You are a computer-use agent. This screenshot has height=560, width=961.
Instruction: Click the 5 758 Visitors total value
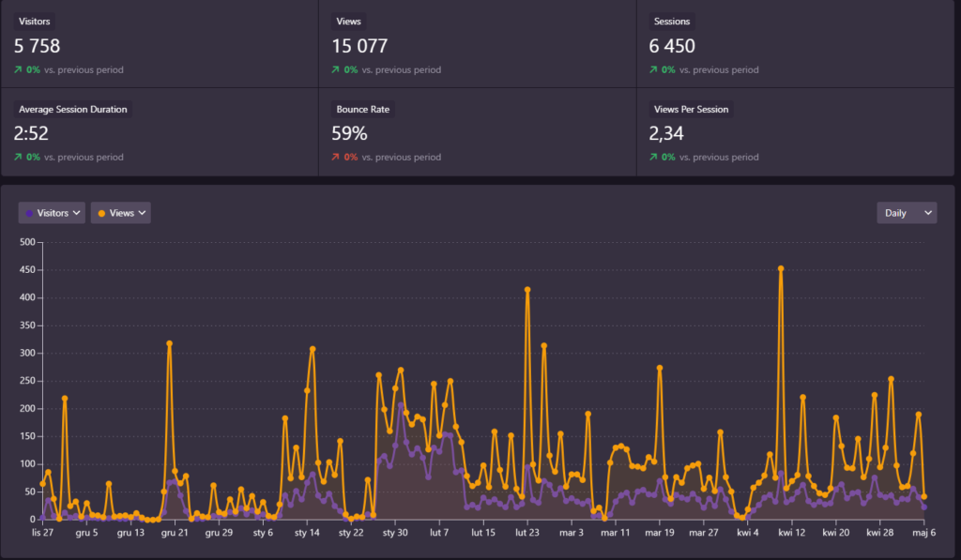click(x=38, y=46)
